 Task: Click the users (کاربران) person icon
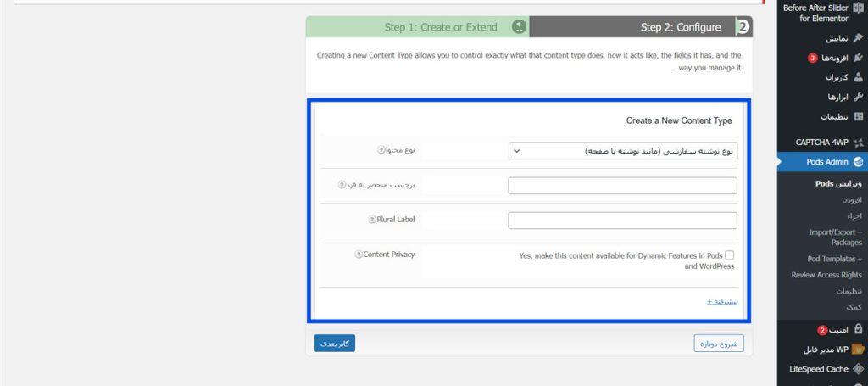(858, 77)
